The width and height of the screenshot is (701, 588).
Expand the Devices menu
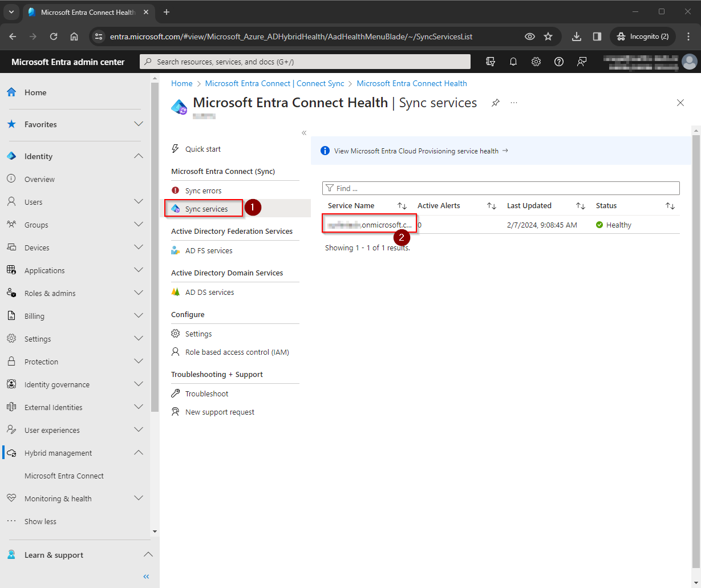[138, 247]
